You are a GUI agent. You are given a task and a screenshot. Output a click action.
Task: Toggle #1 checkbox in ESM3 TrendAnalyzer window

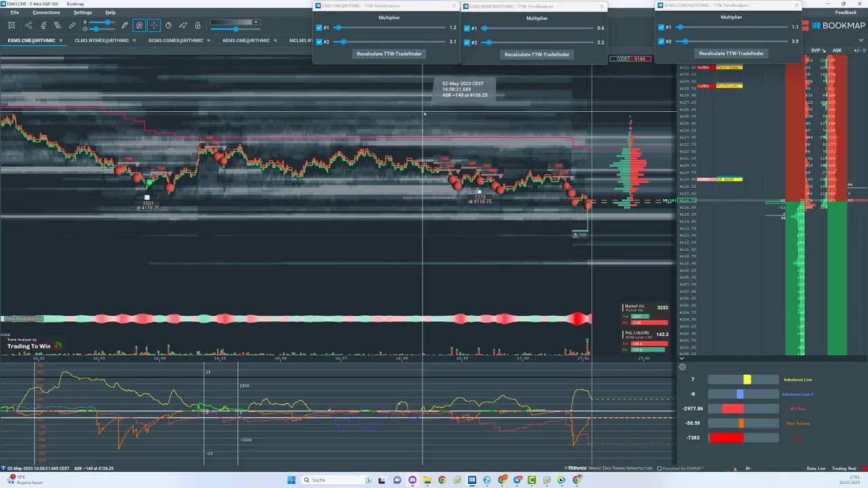[x=319, y=28]
